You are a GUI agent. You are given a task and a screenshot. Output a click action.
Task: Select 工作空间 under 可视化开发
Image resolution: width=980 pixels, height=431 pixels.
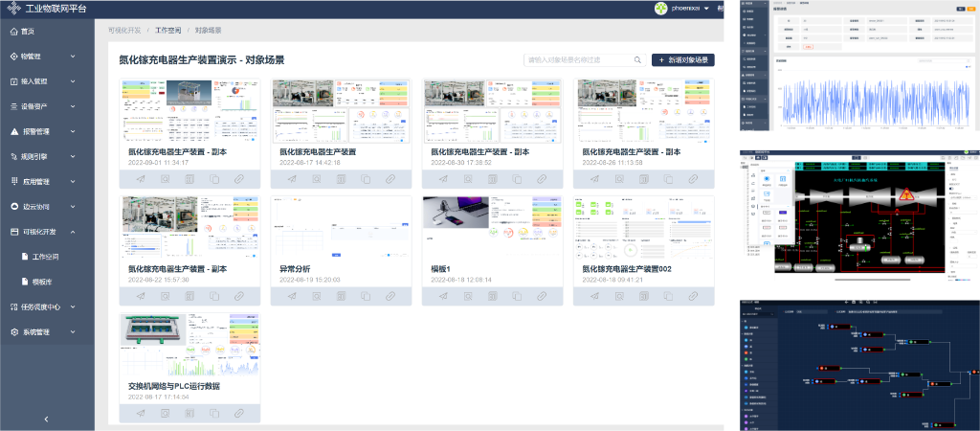pos(46,257)
